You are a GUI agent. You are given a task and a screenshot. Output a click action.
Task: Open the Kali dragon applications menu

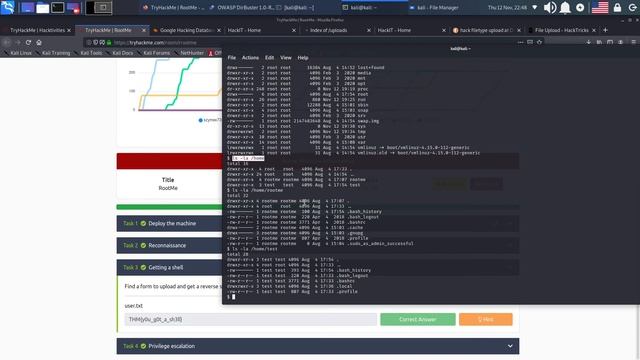click(7, 7)
